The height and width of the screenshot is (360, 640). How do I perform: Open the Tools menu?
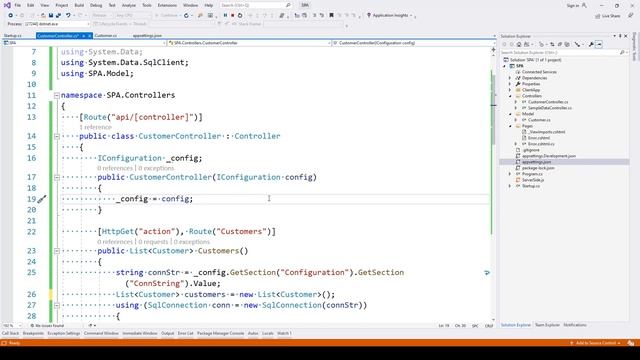pyautogui.click(x=147, y=5)
